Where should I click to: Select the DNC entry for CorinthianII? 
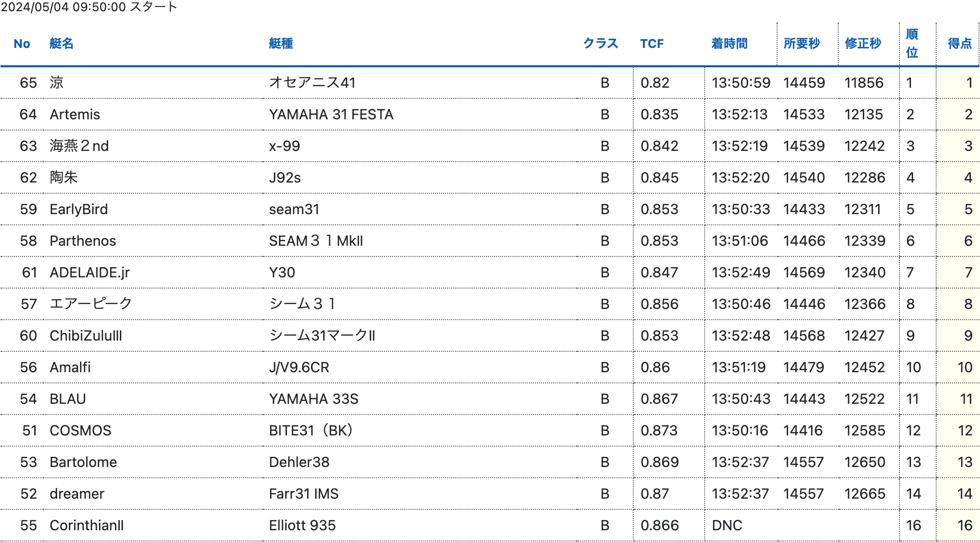coord(727,526)
